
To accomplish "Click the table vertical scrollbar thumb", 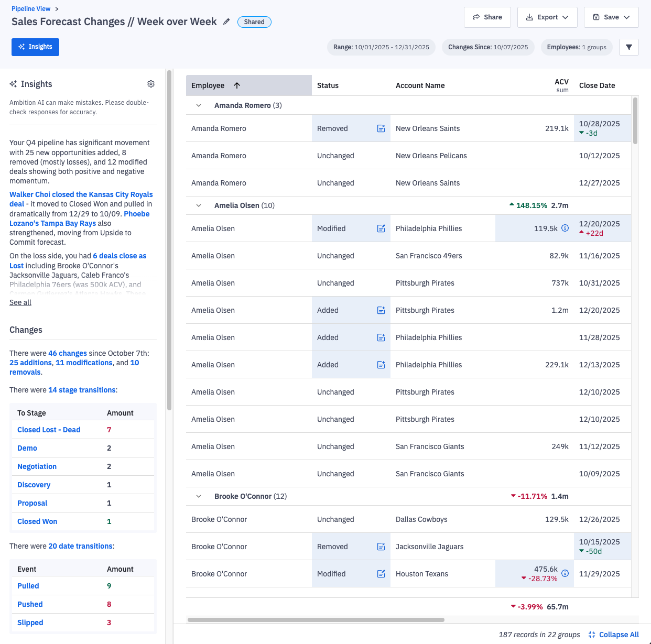I will (635, 121).
